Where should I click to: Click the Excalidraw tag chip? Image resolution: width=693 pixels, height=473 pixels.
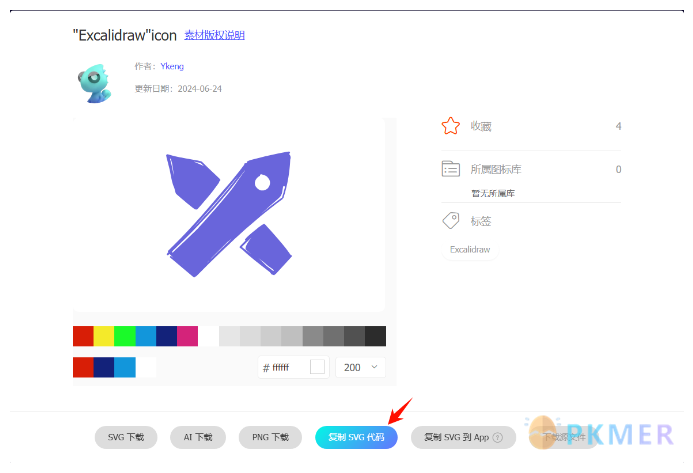pos(470,250)
